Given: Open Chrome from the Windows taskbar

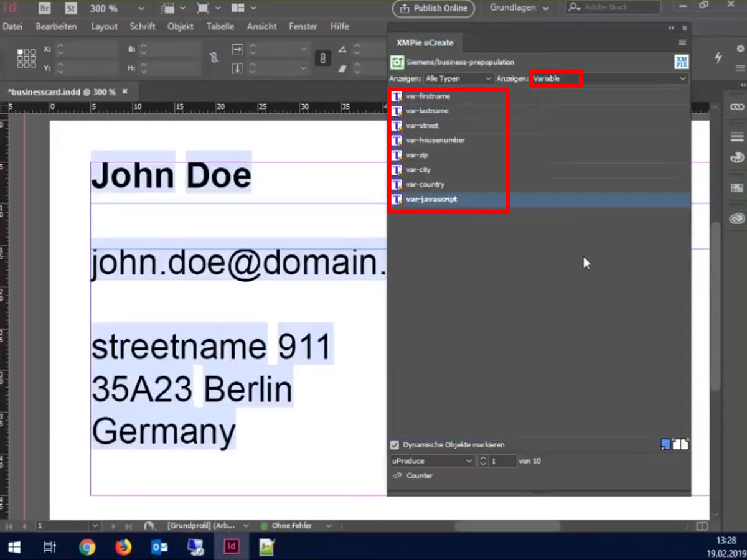Looking at the screenshot, I should [x=87, y=547].
